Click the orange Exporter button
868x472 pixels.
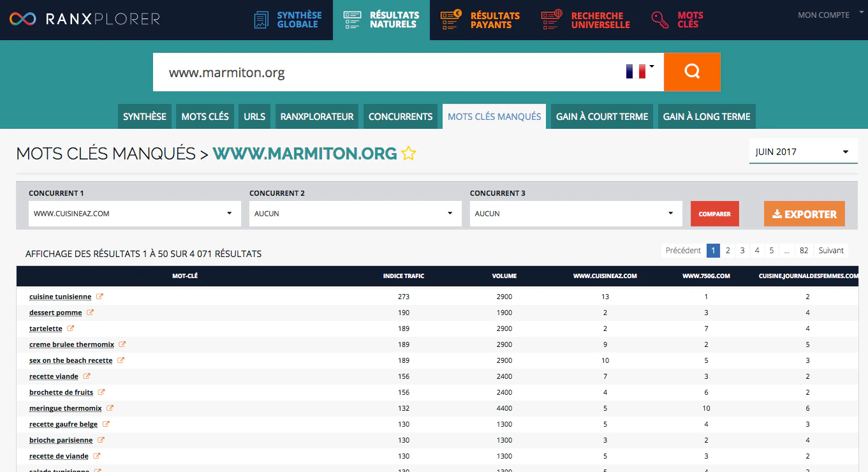[x=804, y=214]
